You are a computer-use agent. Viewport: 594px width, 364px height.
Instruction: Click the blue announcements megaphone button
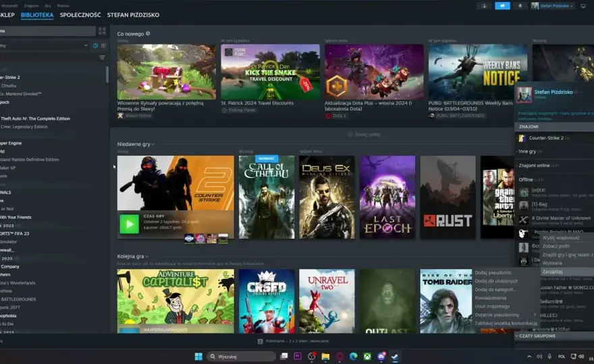502,5
